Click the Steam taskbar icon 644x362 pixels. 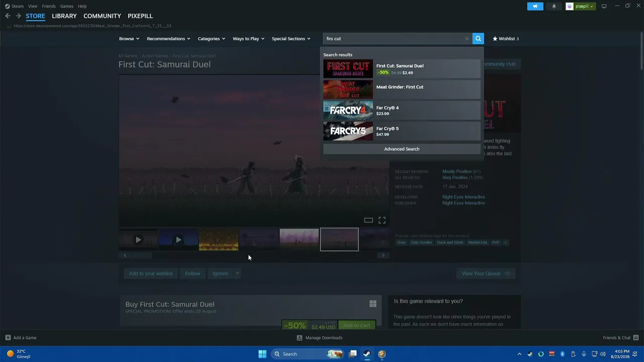(x=367, y=354)
